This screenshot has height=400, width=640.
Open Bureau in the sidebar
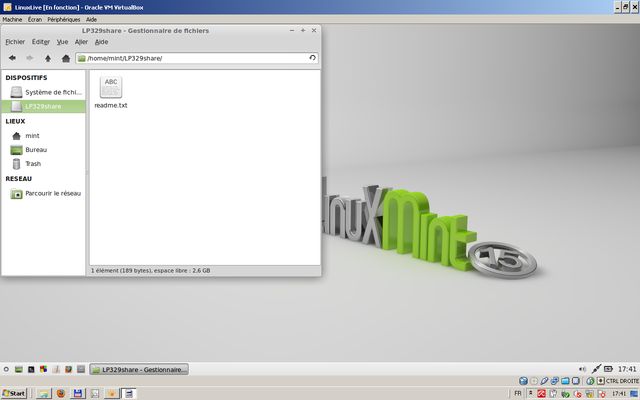[x=43, y=150]
